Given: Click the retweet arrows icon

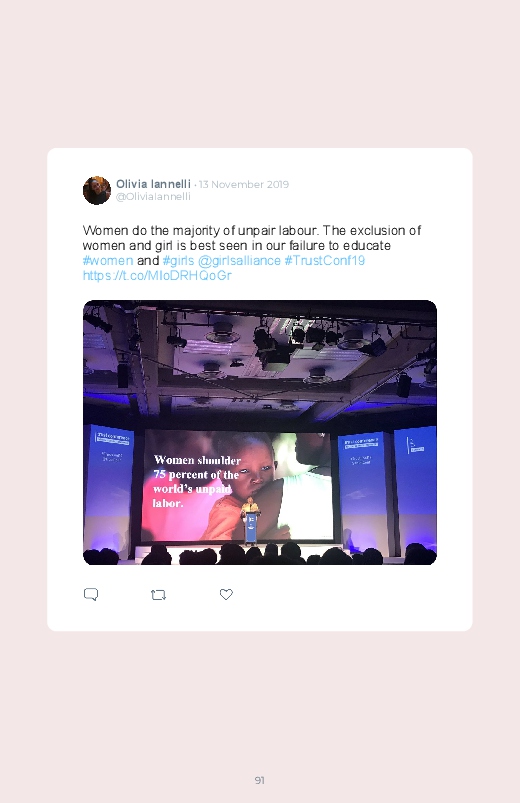Looking at the screenshot, I should [x=158, y=595].
